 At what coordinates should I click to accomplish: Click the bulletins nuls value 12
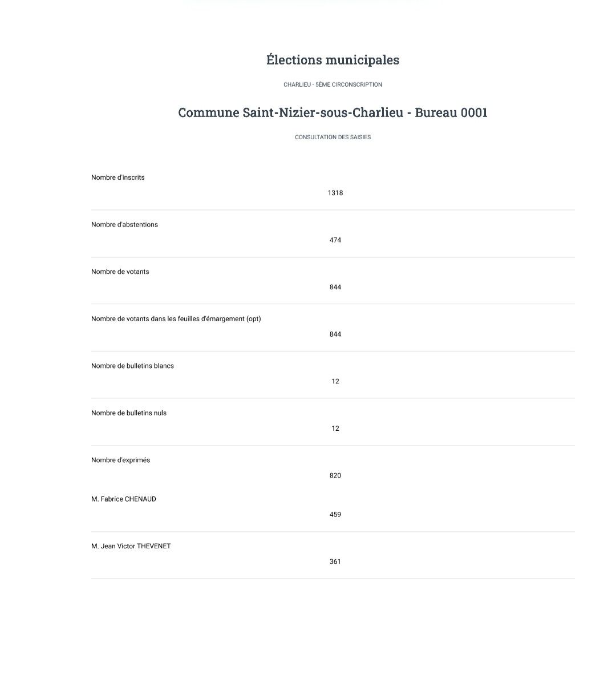click(335, 429)
